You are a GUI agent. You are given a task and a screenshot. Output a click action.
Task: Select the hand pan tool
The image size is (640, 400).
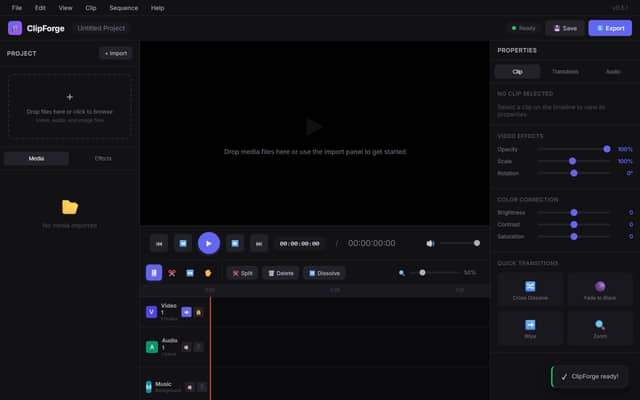pyautogui.click(x=208, y=273)
